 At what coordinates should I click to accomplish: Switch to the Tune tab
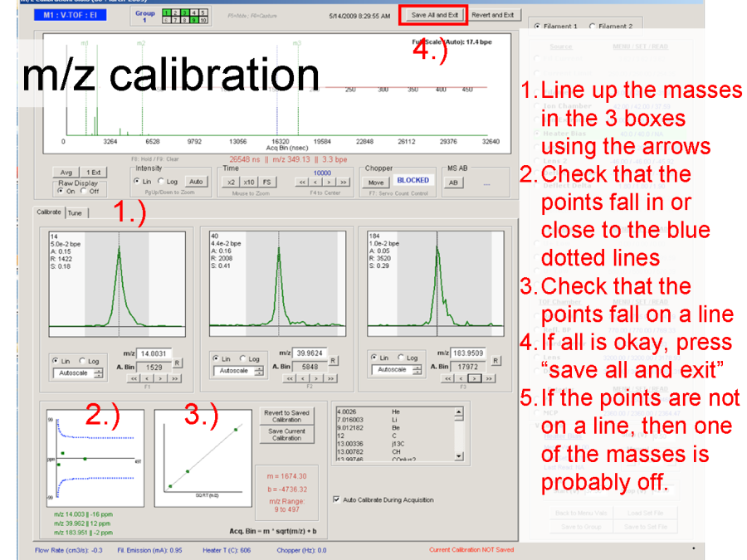coord(76,212)
